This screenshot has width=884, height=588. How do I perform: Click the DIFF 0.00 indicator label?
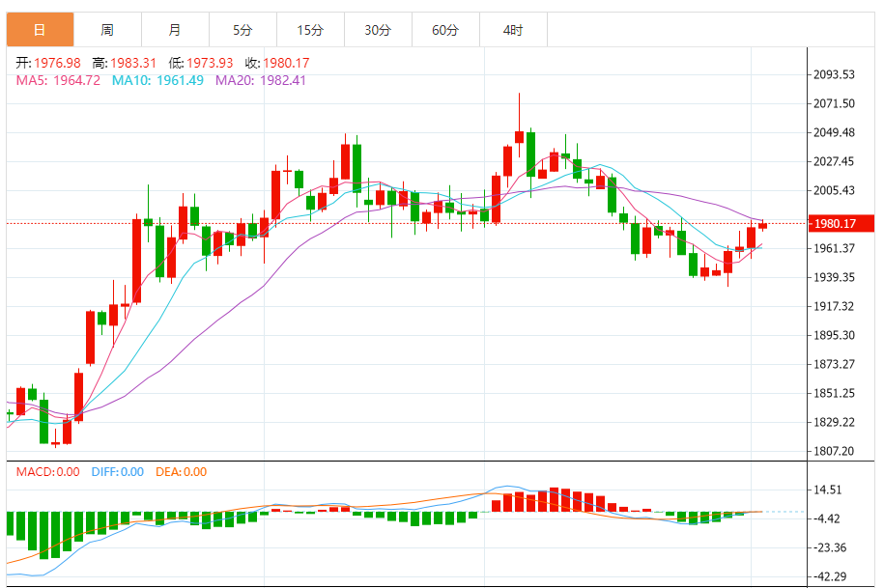tap(117, 472)
